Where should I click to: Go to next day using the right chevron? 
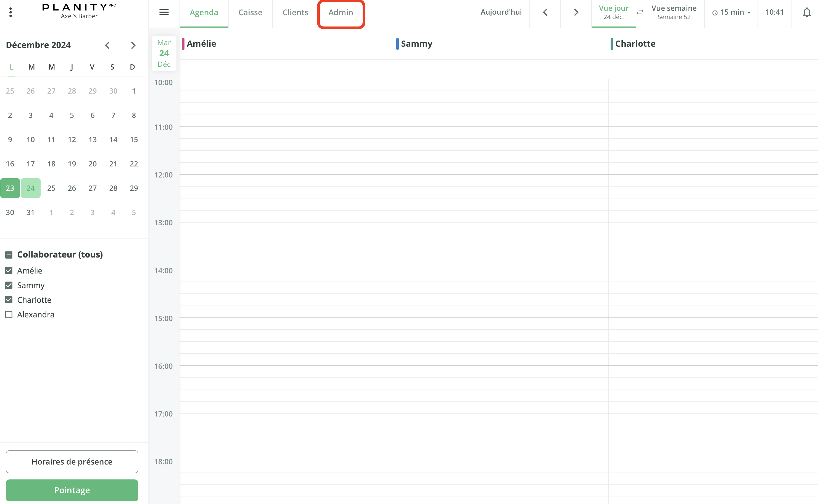(x=576, y=12)
